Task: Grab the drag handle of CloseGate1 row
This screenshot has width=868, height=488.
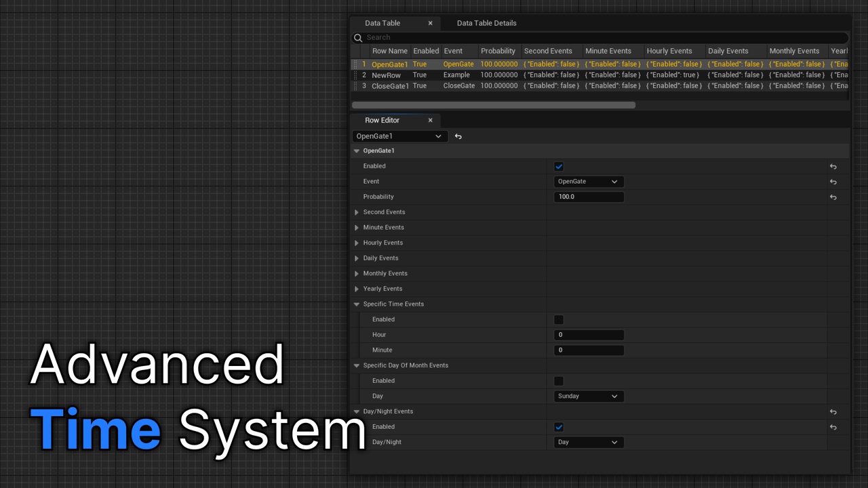Action: click(355, 86)
